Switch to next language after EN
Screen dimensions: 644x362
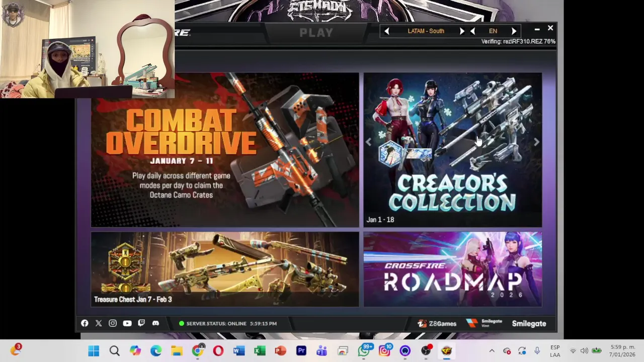click(514, 31)
